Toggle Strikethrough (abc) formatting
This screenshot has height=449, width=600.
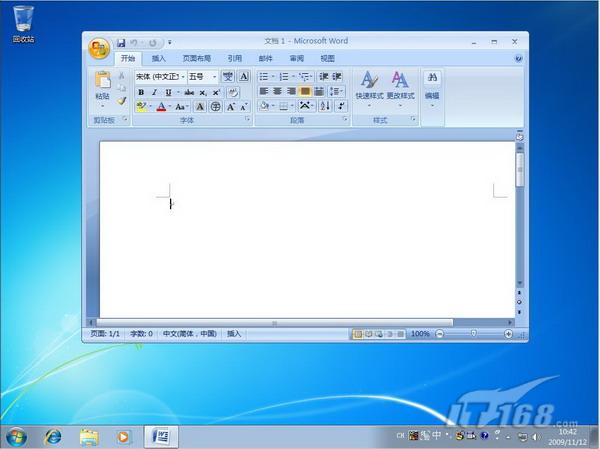pos(189,92)
